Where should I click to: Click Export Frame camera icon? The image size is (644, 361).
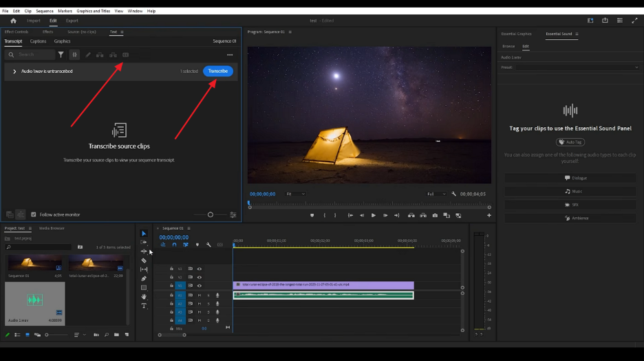pyautogui.click(x=435, y=215)
